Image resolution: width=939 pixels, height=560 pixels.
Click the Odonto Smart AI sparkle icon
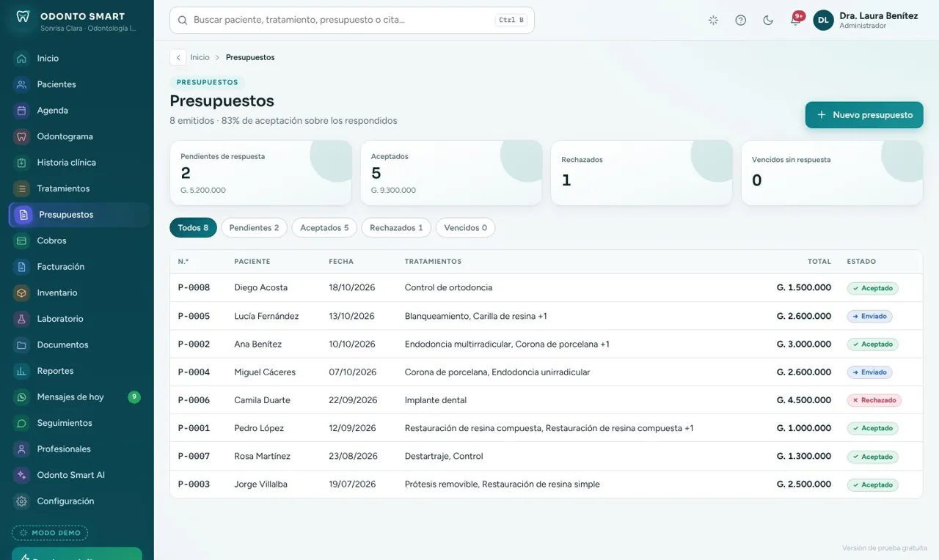pos(22,475)
